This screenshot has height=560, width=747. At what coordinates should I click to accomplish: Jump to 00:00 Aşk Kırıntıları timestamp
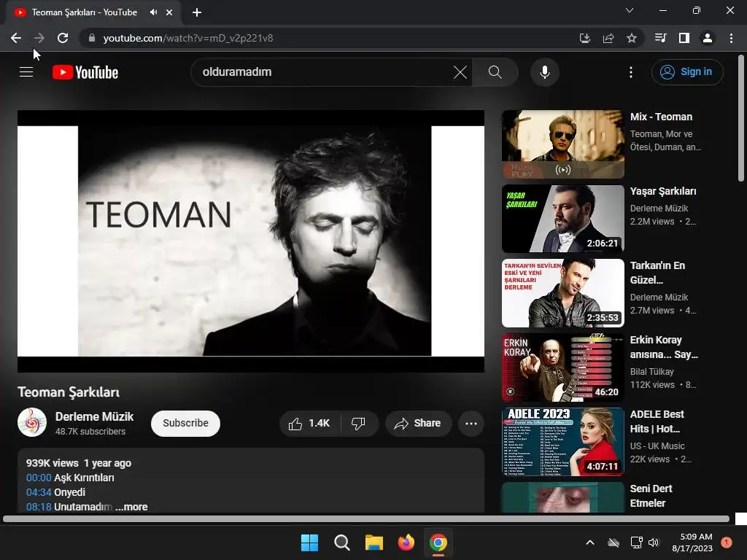39,478
